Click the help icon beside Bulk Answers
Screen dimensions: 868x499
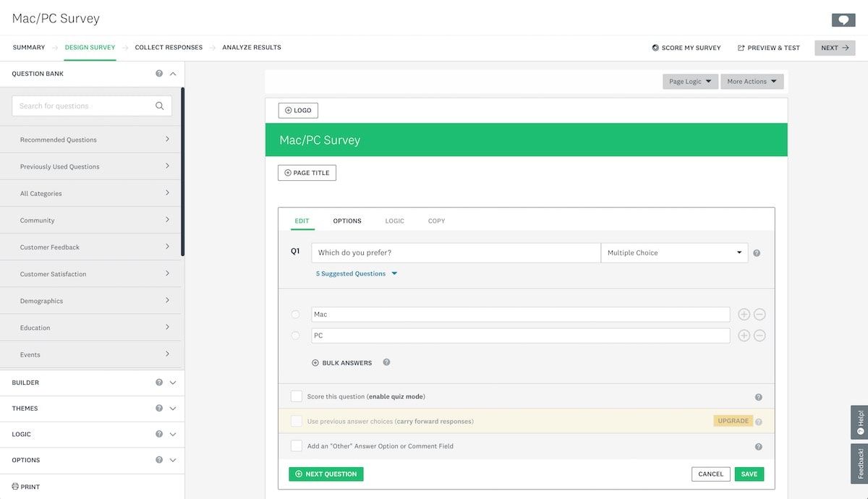coord(386,362)
